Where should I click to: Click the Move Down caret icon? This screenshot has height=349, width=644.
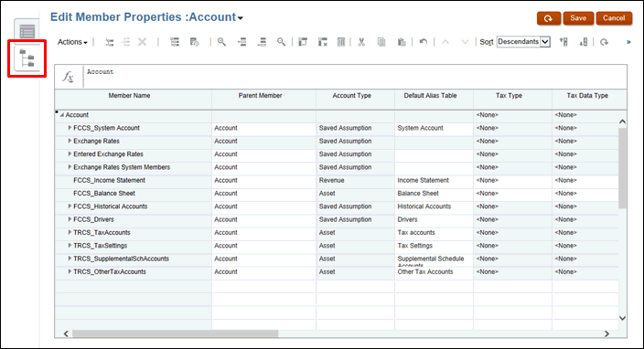point(465,42)
